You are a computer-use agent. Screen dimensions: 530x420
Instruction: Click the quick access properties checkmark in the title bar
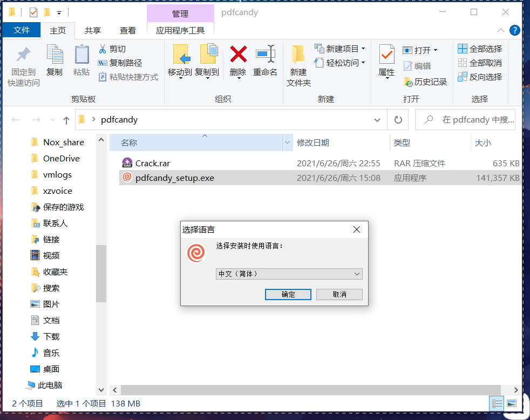(33, 13)
